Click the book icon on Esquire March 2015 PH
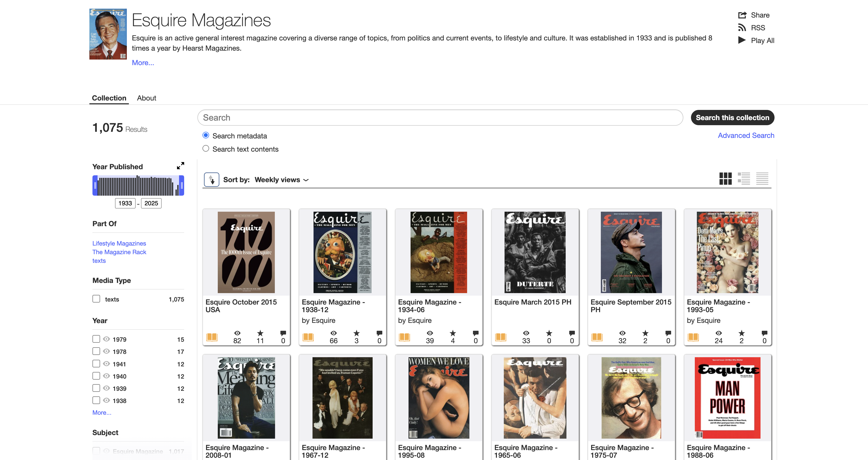The height and width of the screenshot is (460, 868). [x=501, y=337]
